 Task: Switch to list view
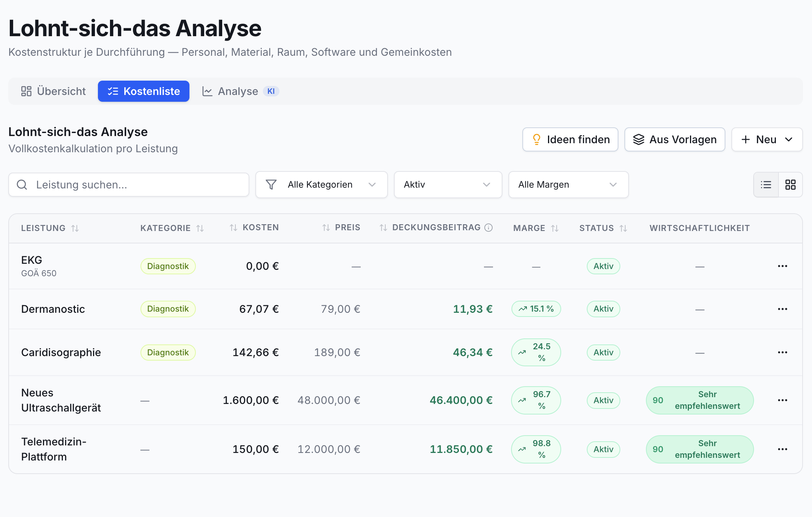(x=766, y=185)
